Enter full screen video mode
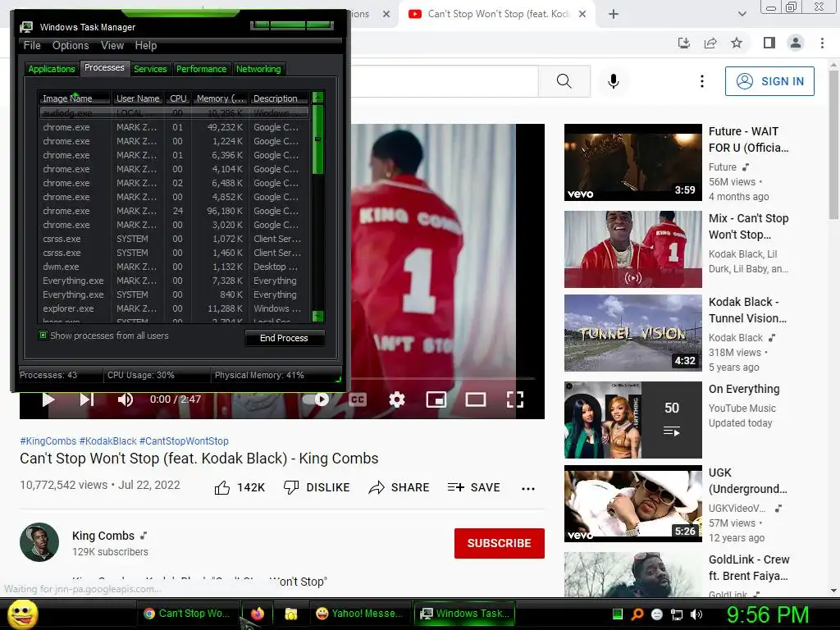The image size is (840, 630). [515, 399]
